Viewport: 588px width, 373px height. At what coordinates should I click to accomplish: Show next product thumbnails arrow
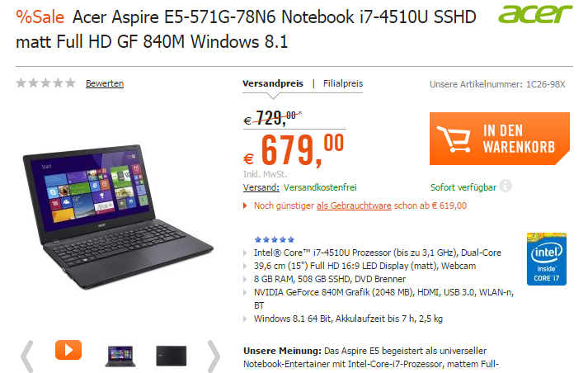(214, 356)
